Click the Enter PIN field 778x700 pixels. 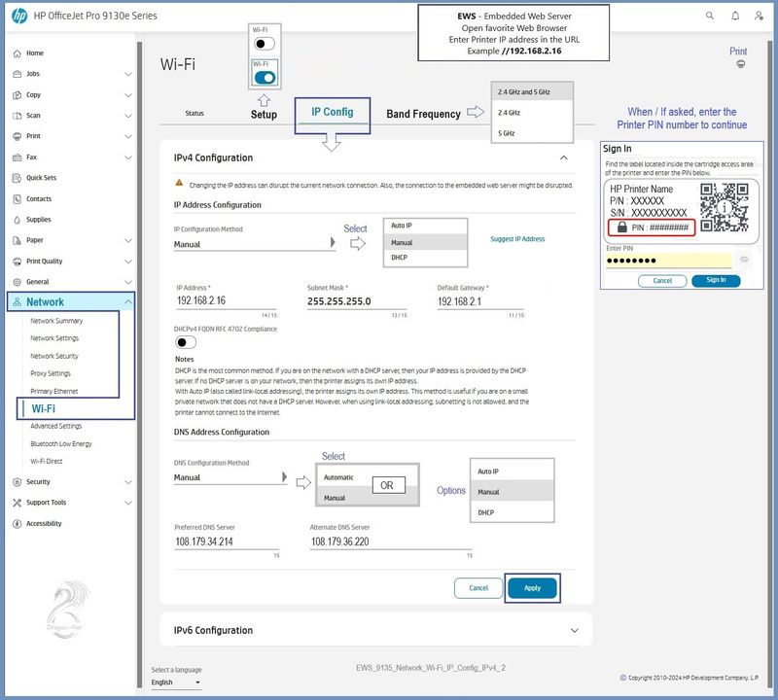(669, 261)
